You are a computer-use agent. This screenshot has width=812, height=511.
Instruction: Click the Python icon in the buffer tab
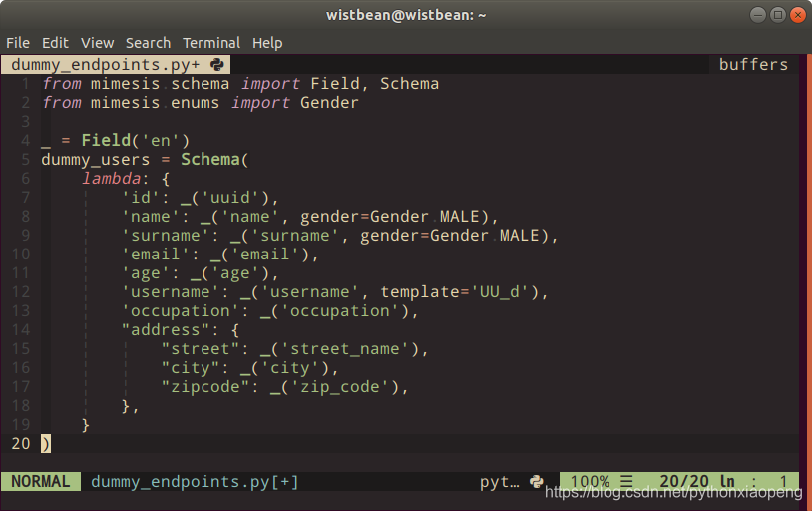(217, 64)
